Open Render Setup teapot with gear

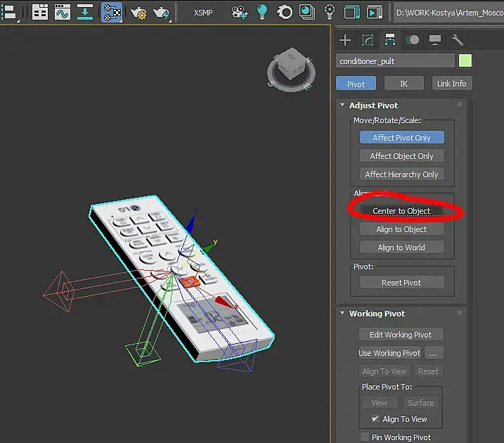(x=138, y=13)
